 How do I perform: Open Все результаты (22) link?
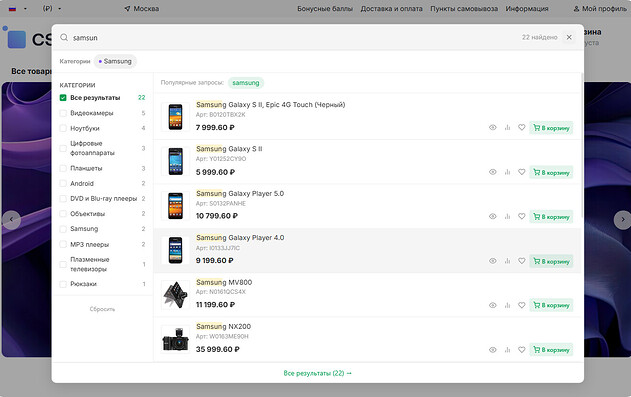click(317, 373)
